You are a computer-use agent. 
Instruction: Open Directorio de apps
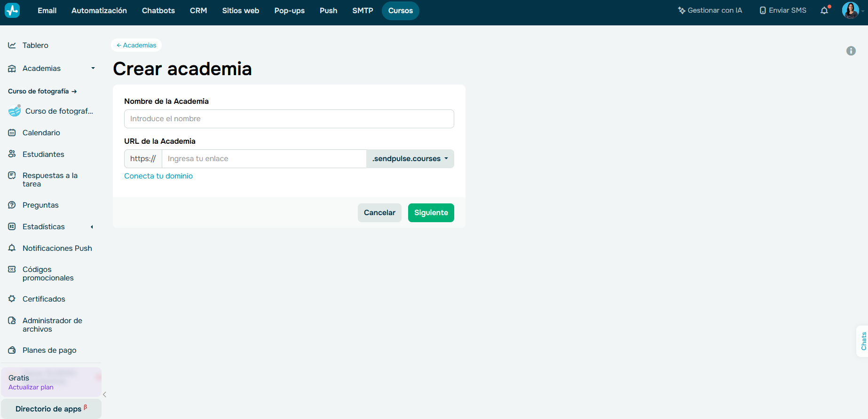point(51,409)
